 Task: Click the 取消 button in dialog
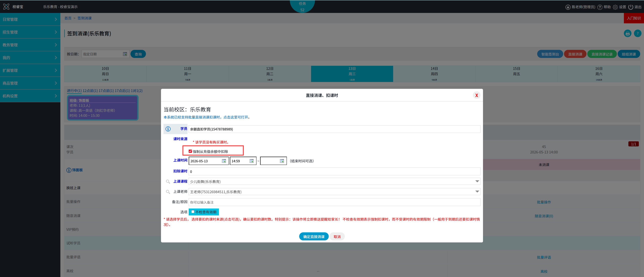[x=337, y=237]
